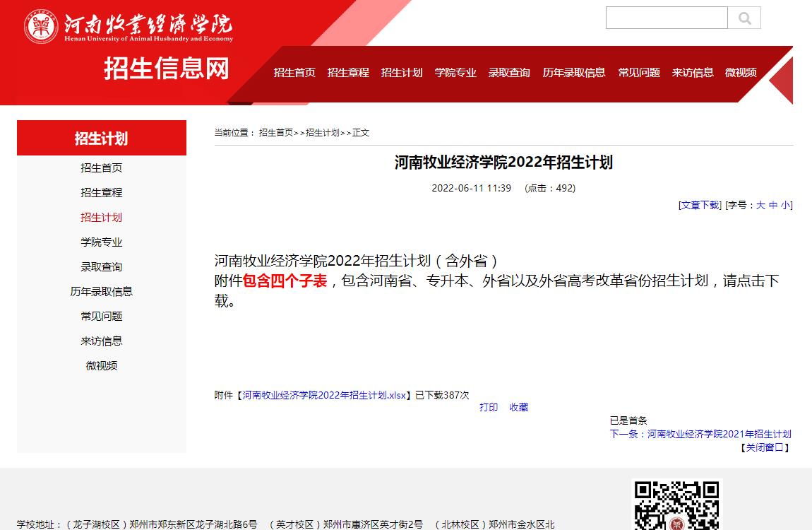Image resolution: width=812 pixels, height=530 pixels.
Task: Click 关闭窗口 to close the window
Action: point(765,448)
